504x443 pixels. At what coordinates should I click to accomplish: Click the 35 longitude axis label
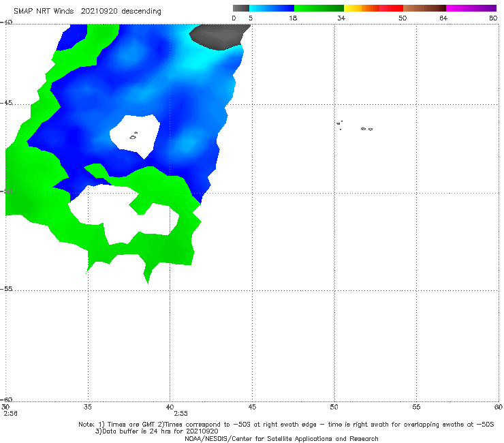pos(87,407)
